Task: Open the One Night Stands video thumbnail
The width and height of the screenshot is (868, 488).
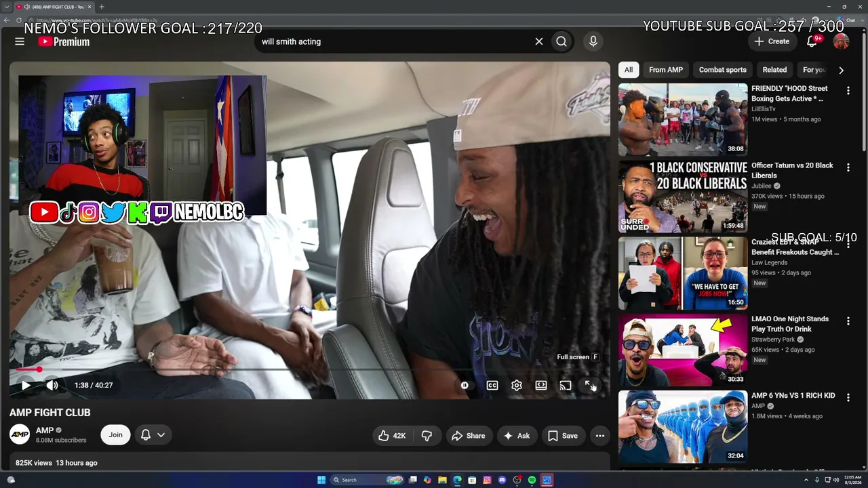Action: point(683,350)
